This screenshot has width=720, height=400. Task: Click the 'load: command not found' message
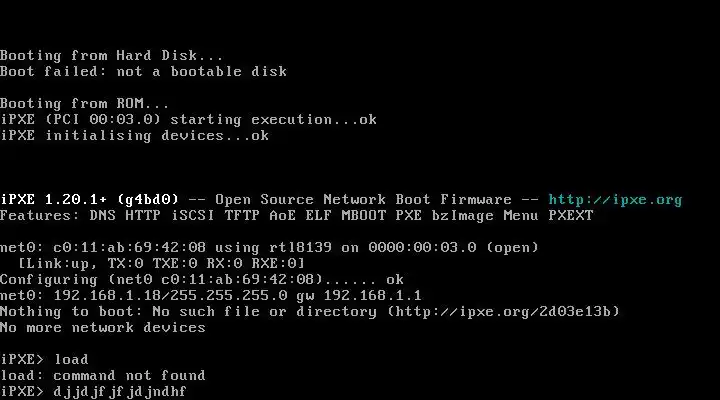pos(103,375)
